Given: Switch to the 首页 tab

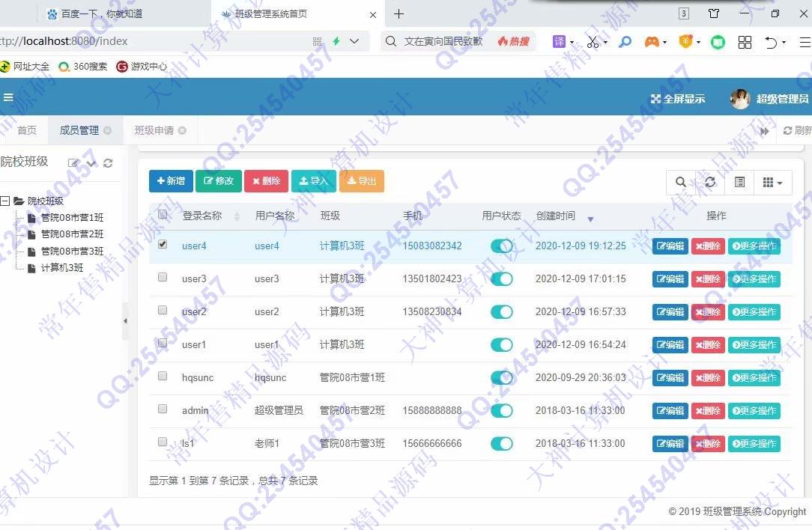Looking at the screenshot, I should tap(27, 130).
